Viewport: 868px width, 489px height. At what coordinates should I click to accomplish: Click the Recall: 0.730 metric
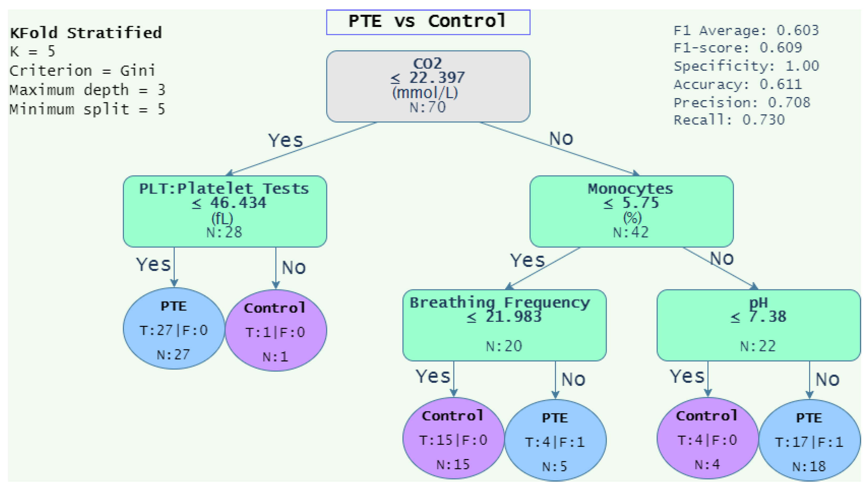pyautogui.click(x=729, y=120)
